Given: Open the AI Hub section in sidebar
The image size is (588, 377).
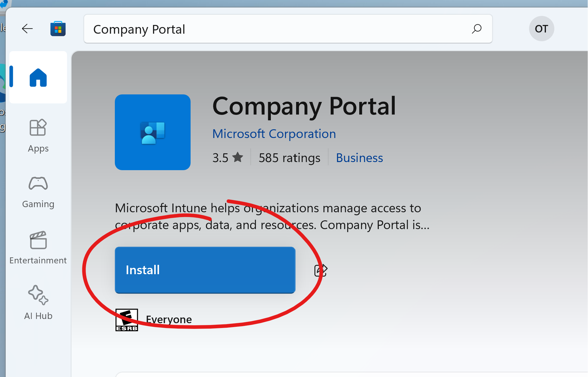Looking at the screenshot, I should [38, 303].
